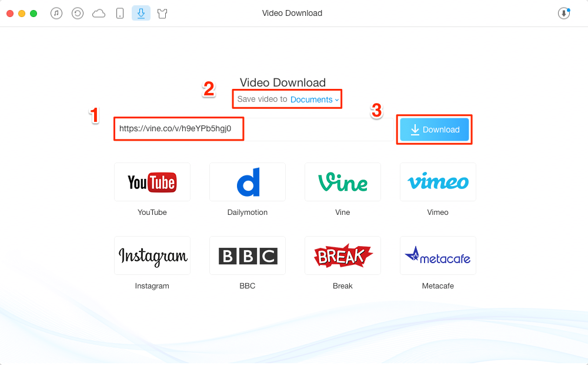Click the Dailymotion logo tile
The height and width of the screenshot is (365, 588).
coord(248,182)
